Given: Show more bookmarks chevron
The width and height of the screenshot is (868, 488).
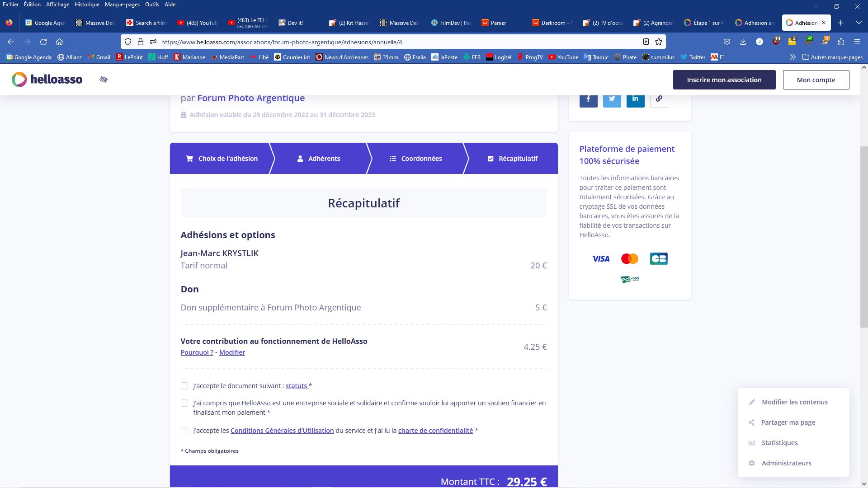Looking at the screenshot, I should (x=793, y=57).
